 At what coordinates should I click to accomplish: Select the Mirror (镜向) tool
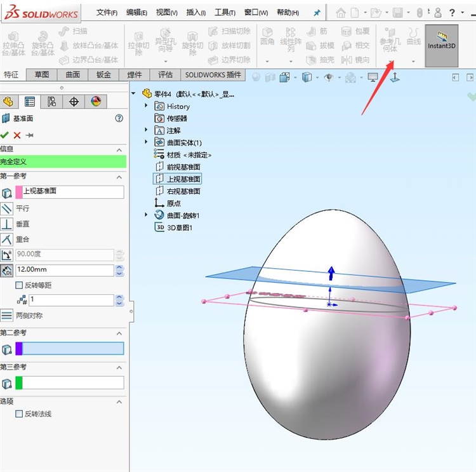(x=355, y=60)
